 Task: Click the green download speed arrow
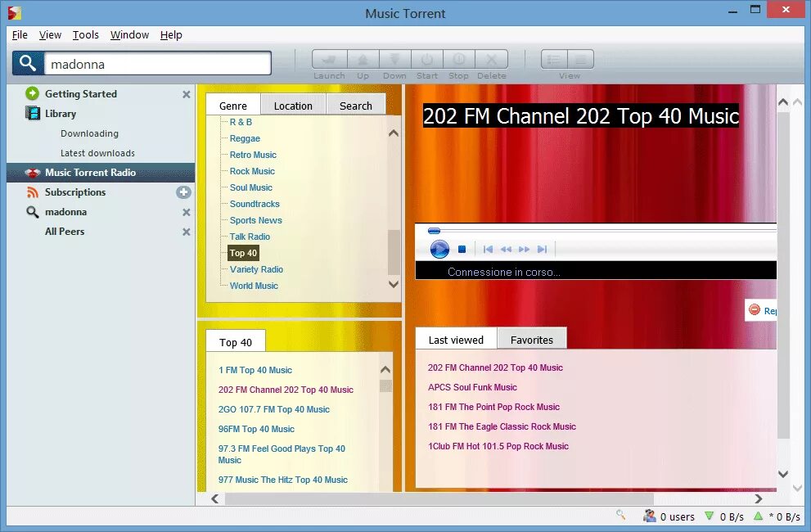pyautogui.click(x=709, y=516)
